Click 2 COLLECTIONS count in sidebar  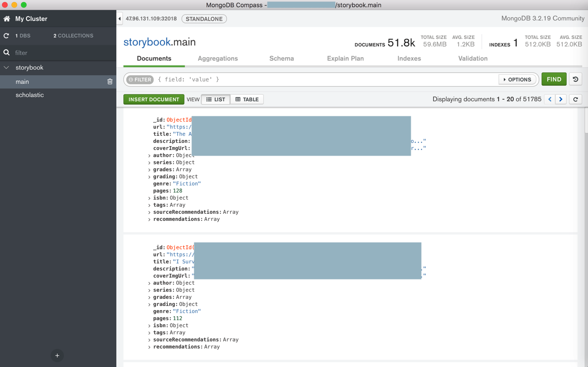click(x=73, y=36)
